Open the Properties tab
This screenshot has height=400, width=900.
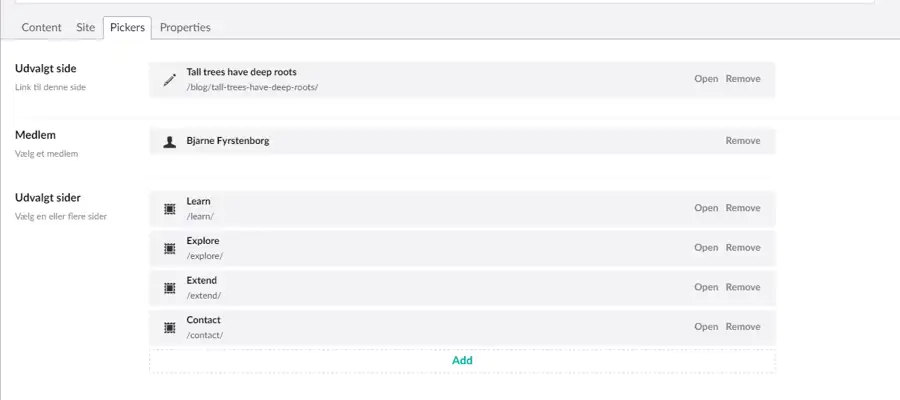point(185,28)
